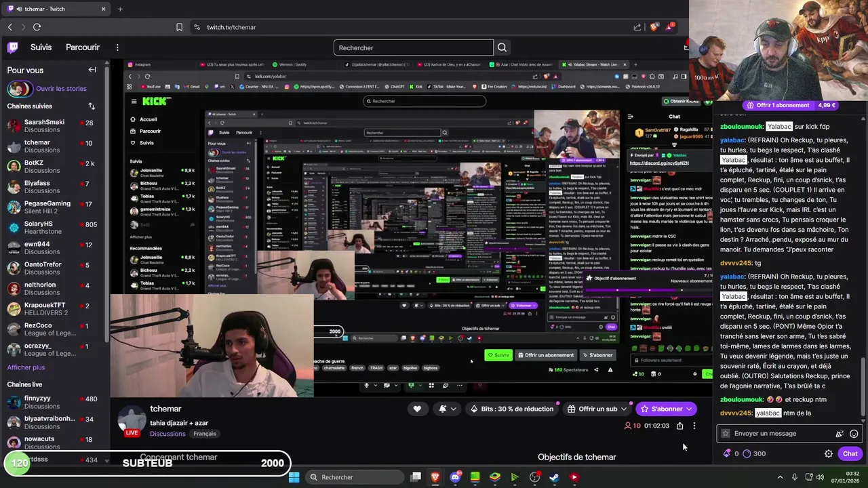Open a new browser tab
This screenshot has width=868, height=488.
[x=120, y=9]
